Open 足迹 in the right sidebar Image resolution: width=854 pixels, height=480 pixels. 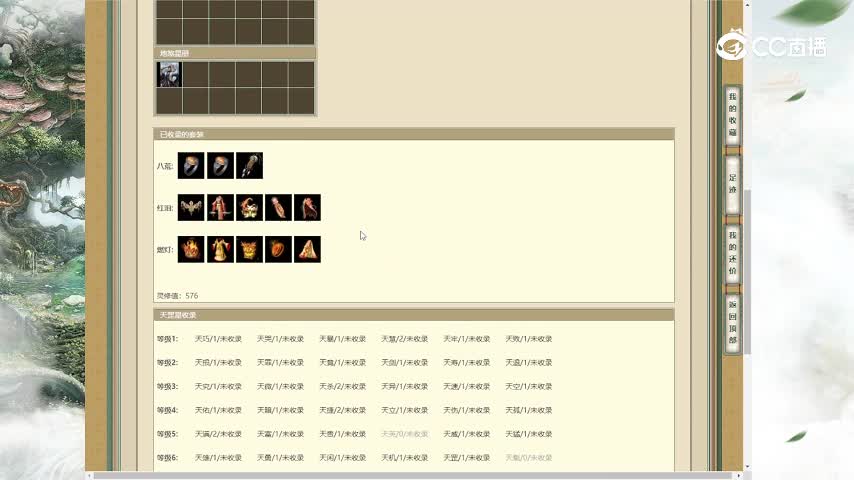(x=733, y=184)
